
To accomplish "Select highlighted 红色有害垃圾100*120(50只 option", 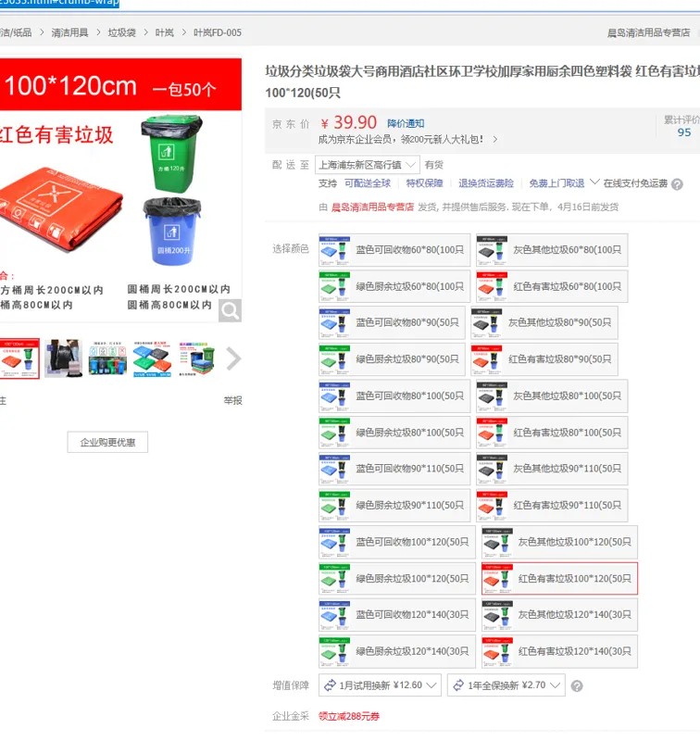I will (559, 578).
